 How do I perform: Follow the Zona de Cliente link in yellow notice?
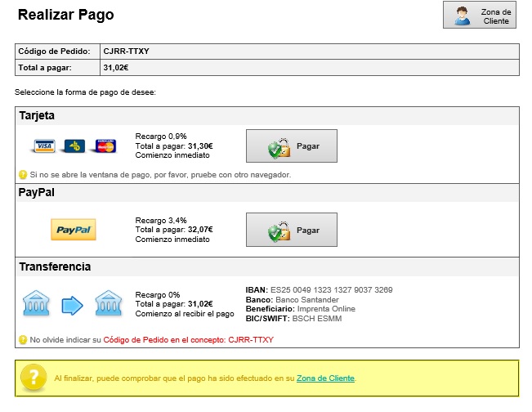(325, 378)
